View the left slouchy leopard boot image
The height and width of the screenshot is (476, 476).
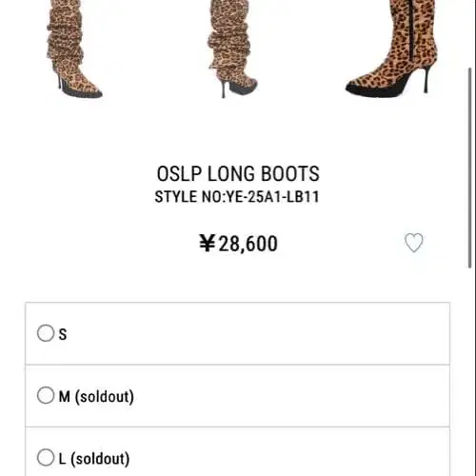73,49
